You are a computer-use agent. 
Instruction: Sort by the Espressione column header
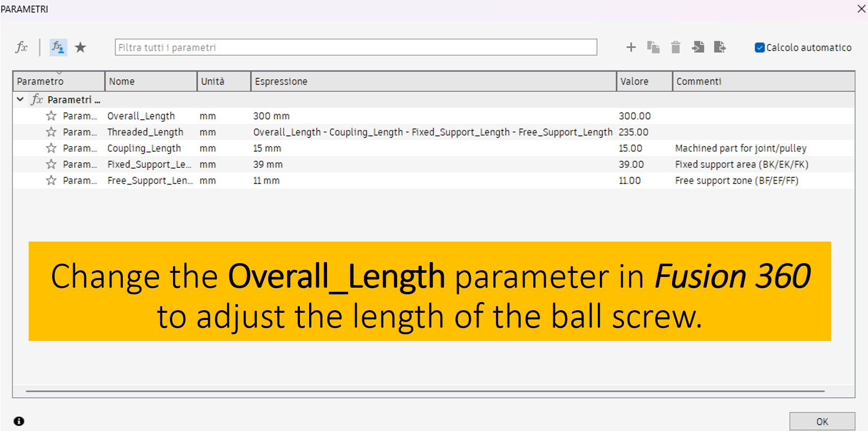(x=433, y=81)
